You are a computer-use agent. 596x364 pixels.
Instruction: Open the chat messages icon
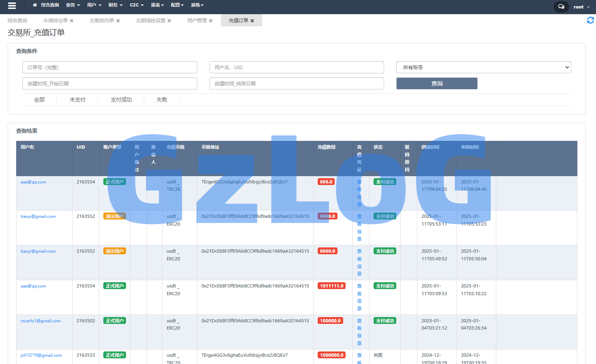coord(561,7)
